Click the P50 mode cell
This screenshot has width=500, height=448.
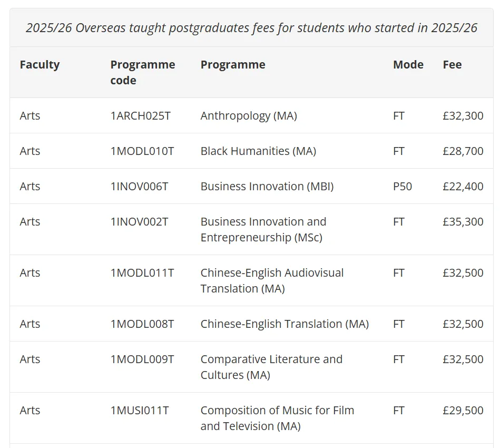coord(403,187)
